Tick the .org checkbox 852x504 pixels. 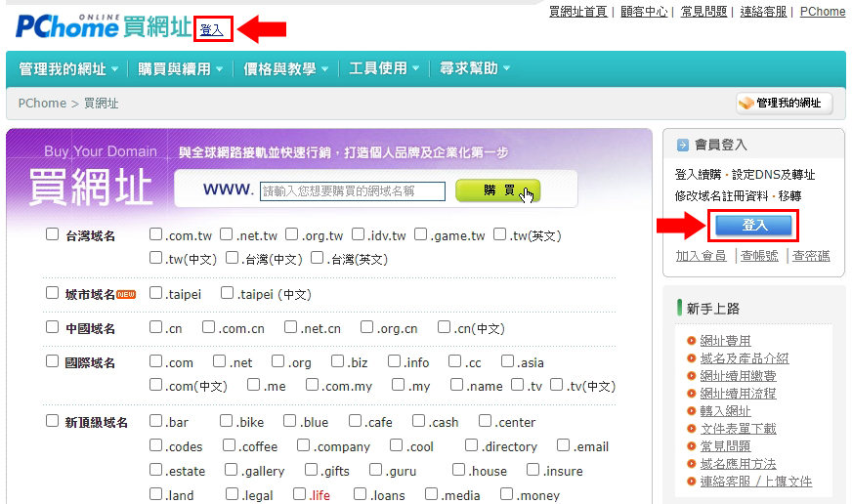click(x=278, y=361)
